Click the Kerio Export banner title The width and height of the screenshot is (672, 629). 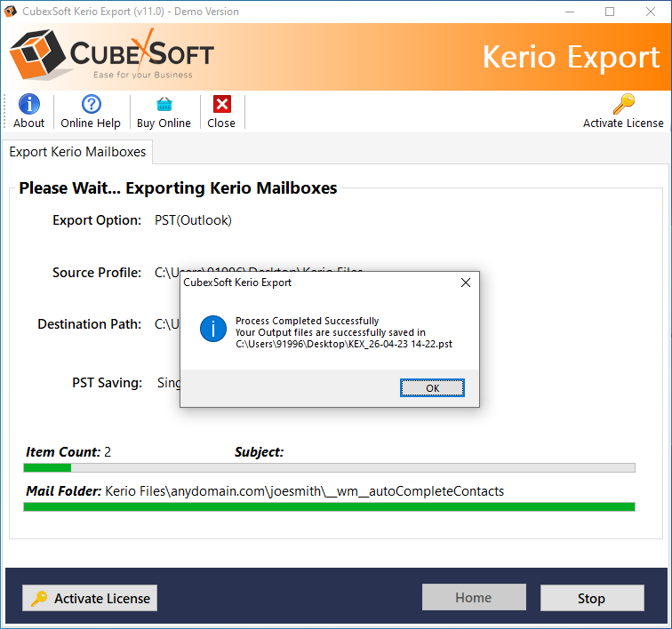coord(571,57)
